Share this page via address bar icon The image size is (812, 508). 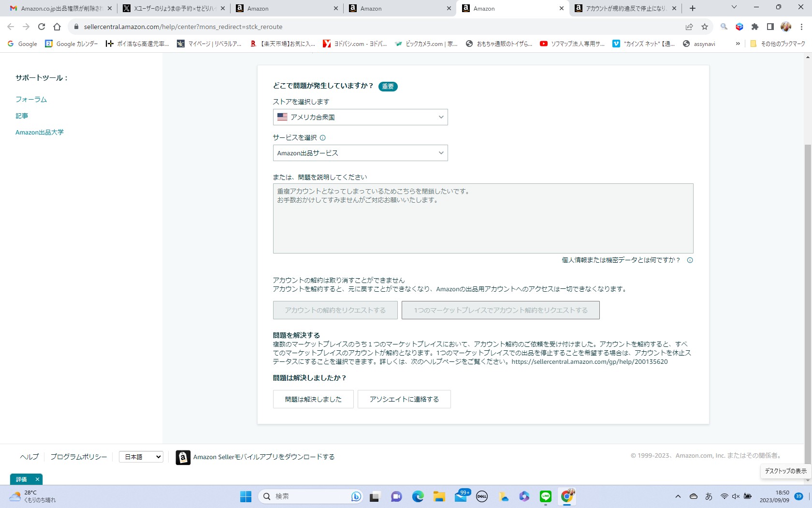tap(689, 27)
